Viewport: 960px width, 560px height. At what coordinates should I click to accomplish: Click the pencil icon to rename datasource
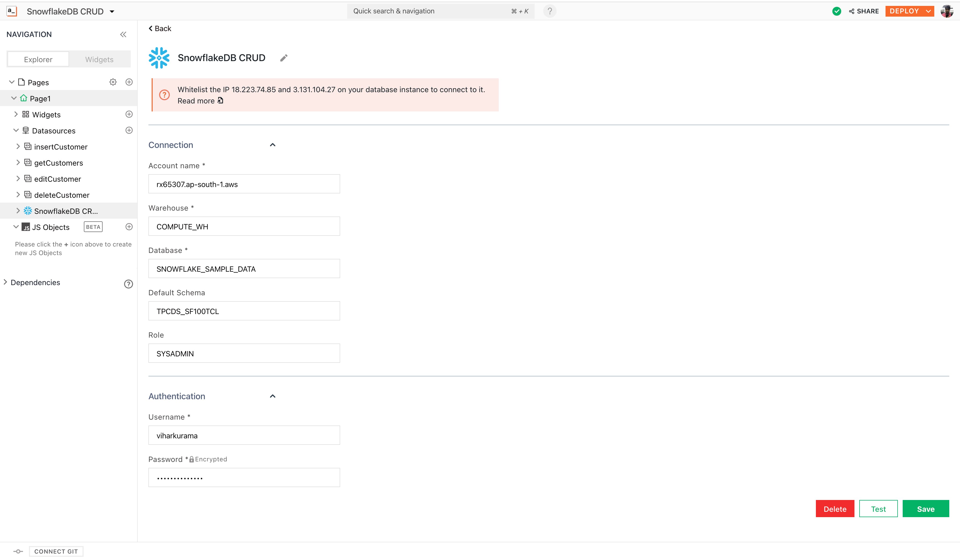(x=284, y=58)
